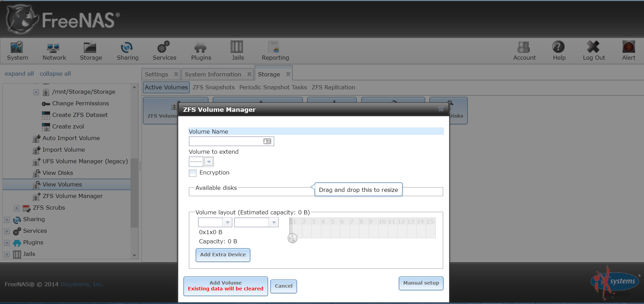
Task: Expand the ZFS Scrubs tree node
Action: coord(17,208)
